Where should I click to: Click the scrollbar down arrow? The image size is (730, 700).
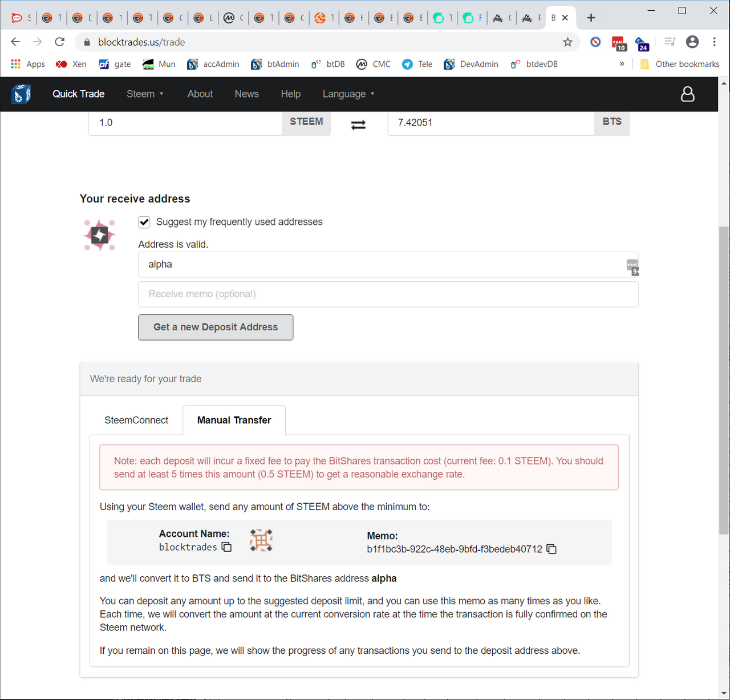pos(724,694)
